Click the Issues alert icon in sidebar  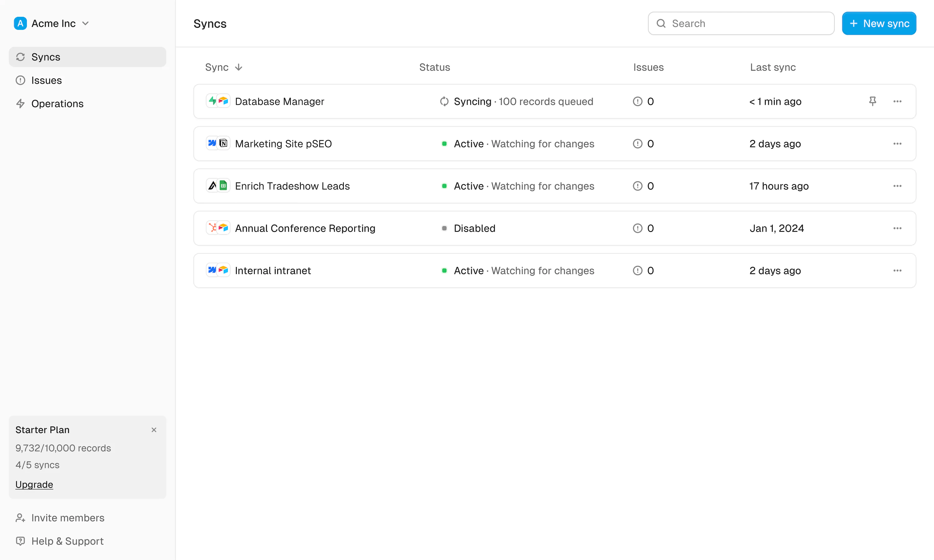(20, 80)
